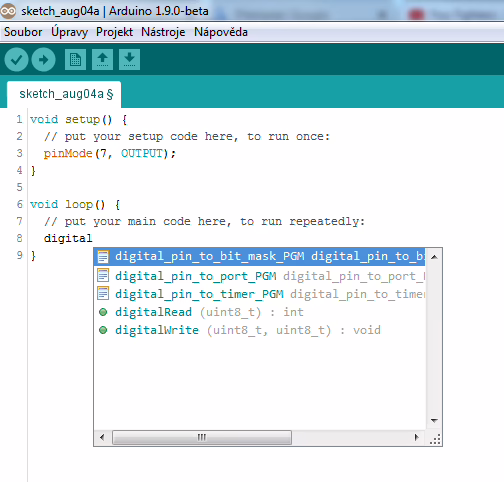Open the Nápověda menu
Image resolution: width=504 pixels, height=482 pixels.
tap(221, 32)
